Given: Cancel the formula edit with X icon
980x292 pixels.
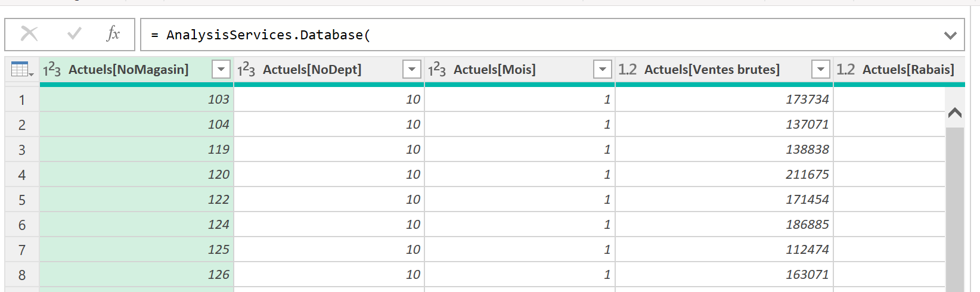Looking at the screenshot, I should click(29, 34).
